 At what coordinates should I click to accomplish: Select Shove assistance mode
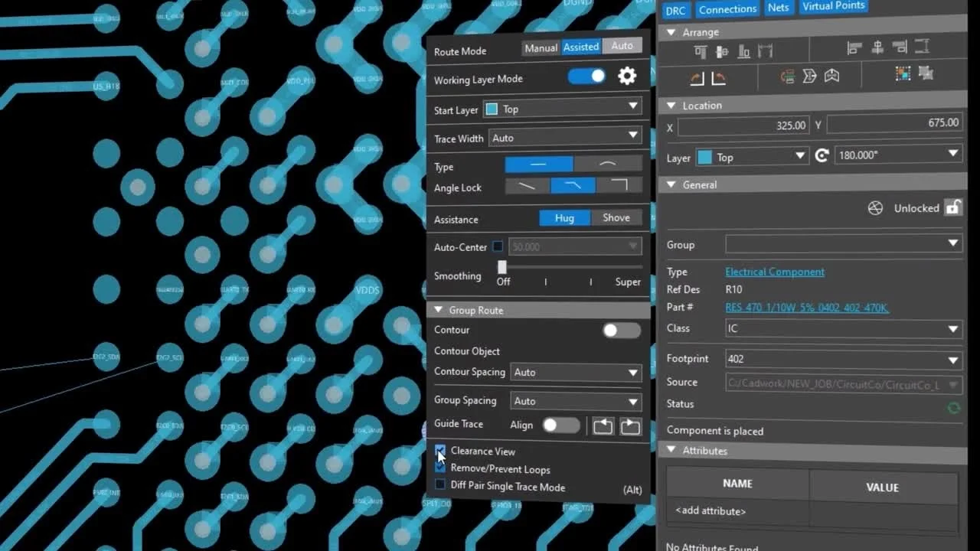pos(616,217)
